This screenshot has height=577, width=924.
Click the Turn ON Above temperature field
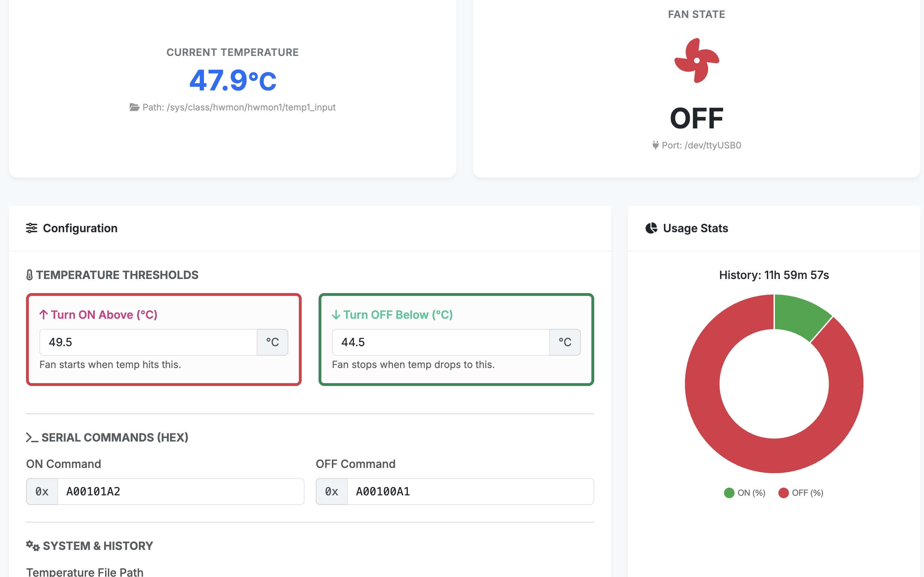pos(148,342)
